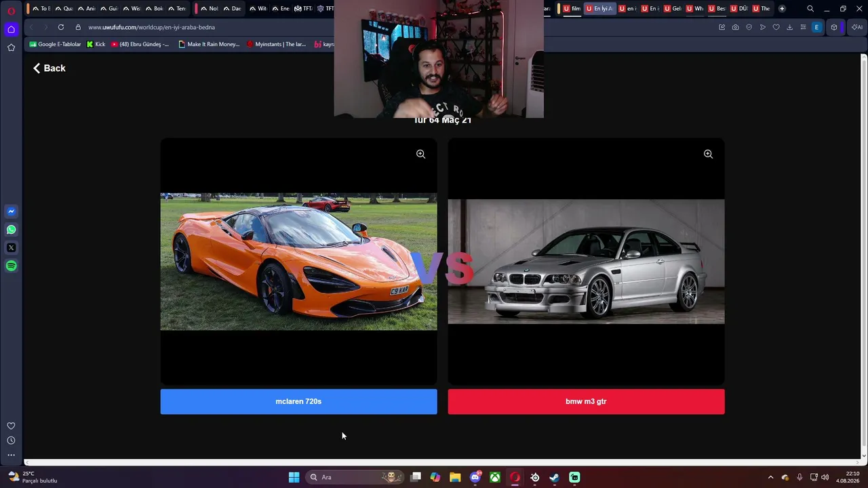Open the Kick bookmark
Viewport: 868px width, 488px height.
[x=96, y=44]
